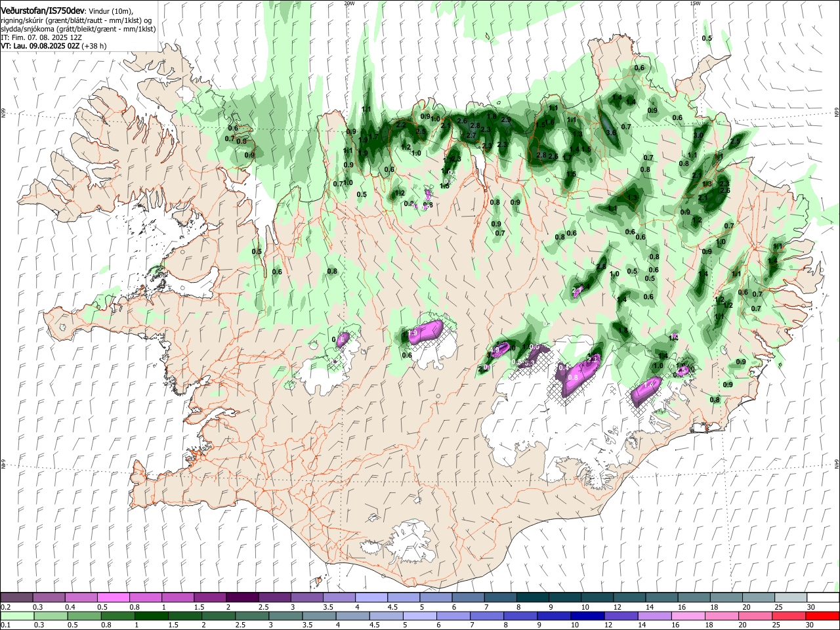
Task: Select bottom-row light purple swatch labeled 14
Action: pos(654,616)
